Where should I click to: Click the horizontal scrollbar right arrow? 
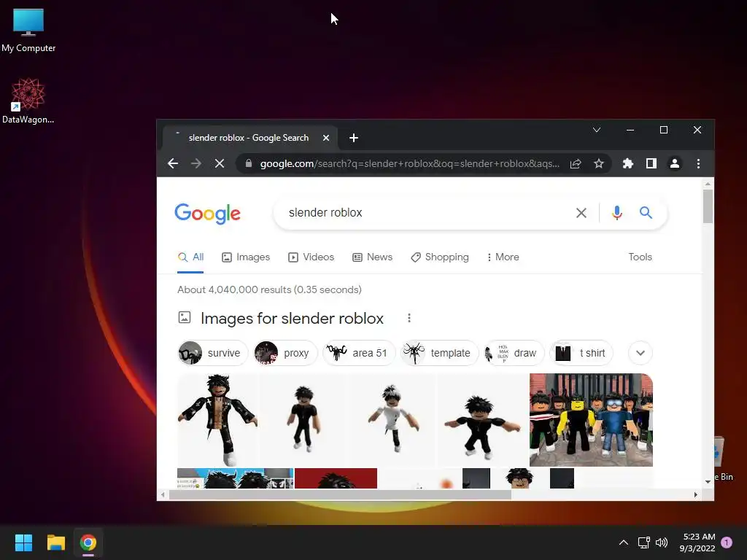pyautogui.click(x=695, y=495)
